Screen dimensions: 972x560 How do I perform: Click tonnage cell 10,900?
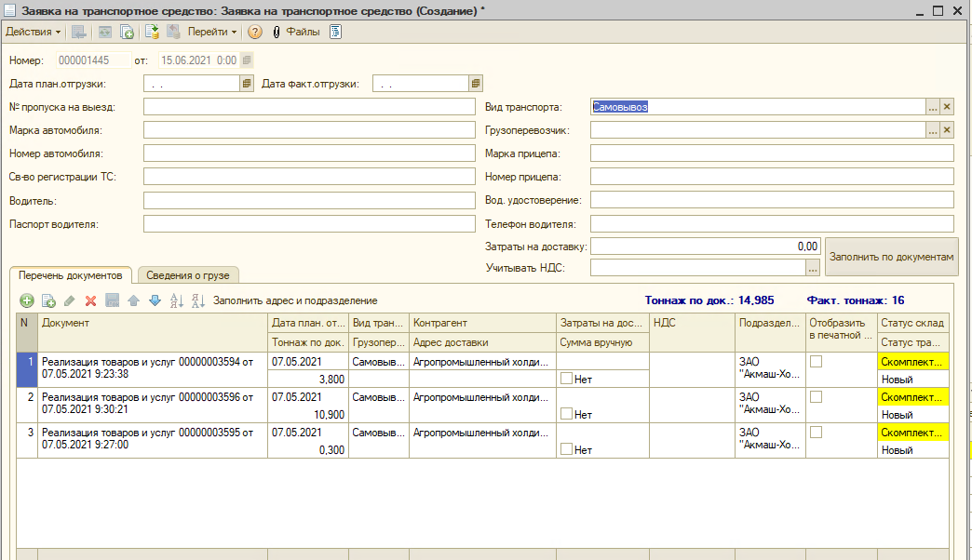pyautogui.click(x=308, y=415)
